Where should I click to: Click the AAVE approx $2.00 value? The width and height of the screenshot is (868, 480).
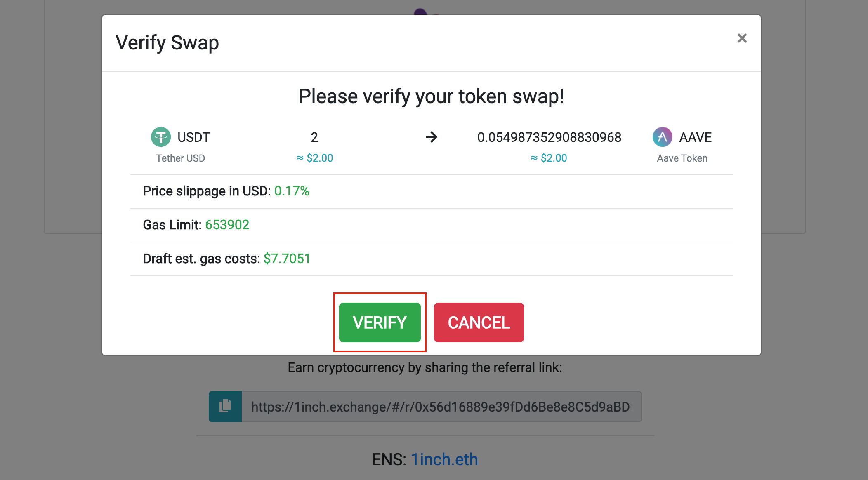click(x=549, y=158)
